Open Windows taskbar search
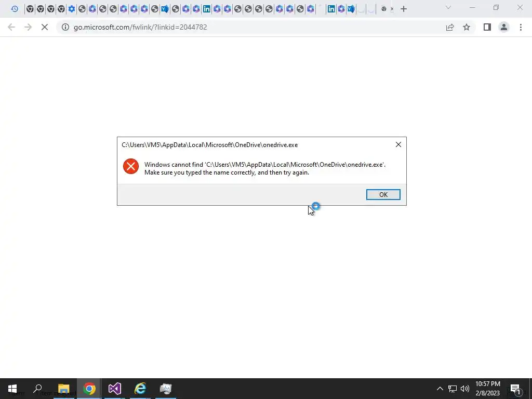The width and height of the screenshot is (532, 399). click(x=37, y=389)
